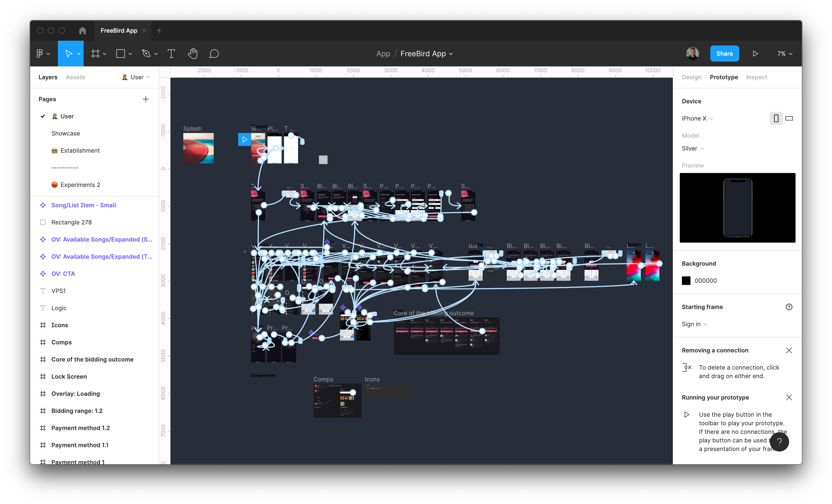The height and width of the screenshot is (504, 832).
Task: Open shape tools dropdown arrow
Action: pos(130,54)
